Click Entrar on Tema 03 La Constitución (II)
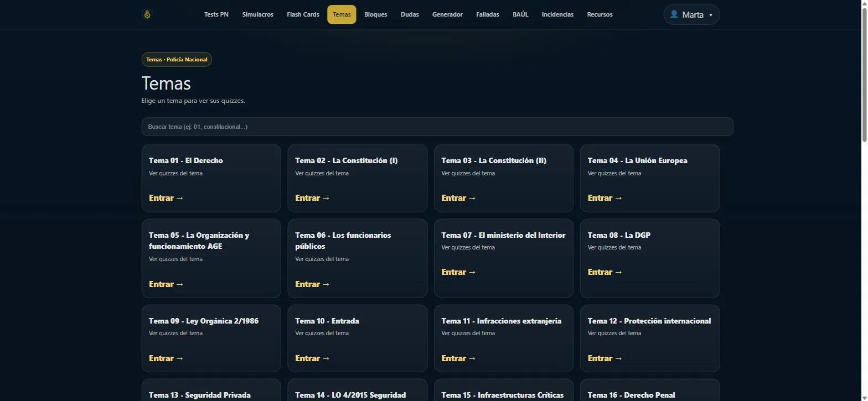Viewport: 868px width, 401px height. pos(458,198)
